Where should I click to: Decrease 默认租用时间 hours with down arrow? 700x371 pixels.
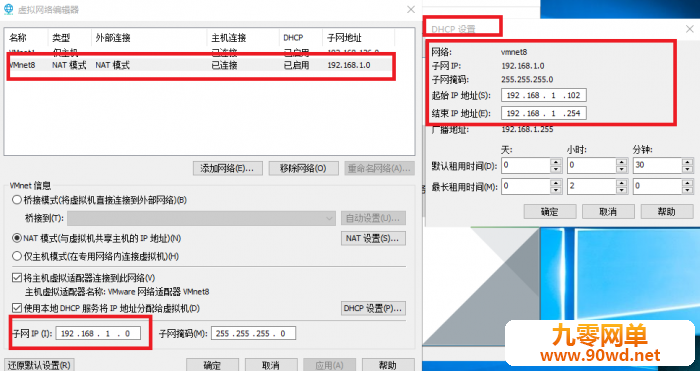click(x=621, y=169)
